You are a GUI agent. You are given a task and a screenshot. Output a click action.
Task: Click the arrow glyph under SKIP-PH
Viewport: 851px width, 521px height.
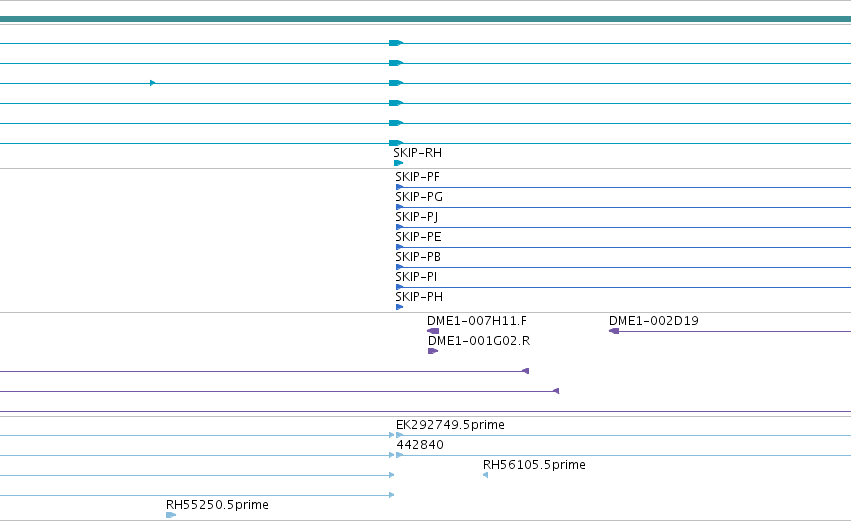(399, 307)
